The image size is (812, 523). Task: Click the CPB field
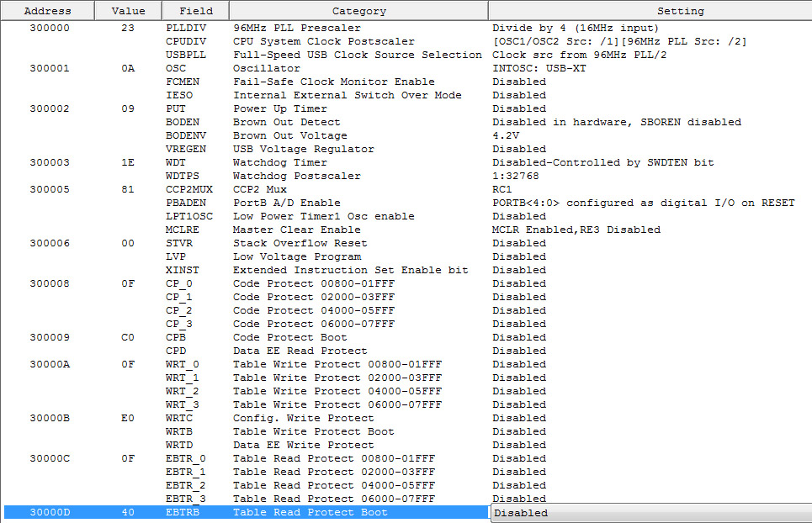[176, 337]
